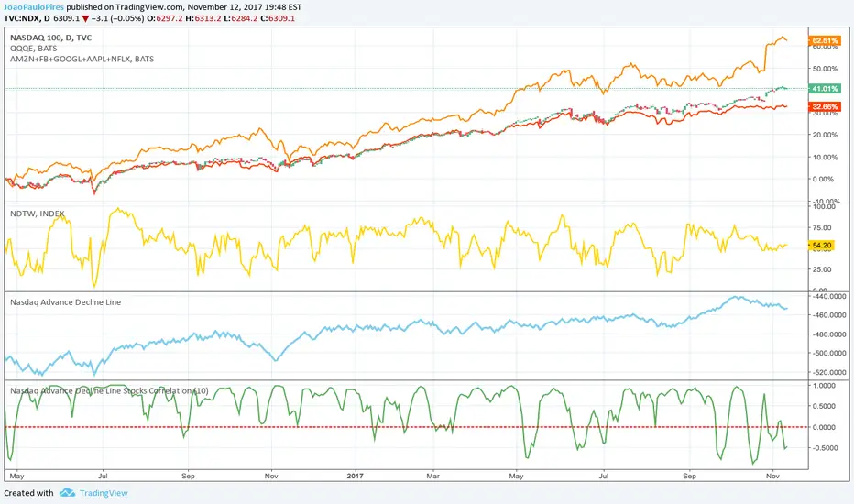Click the green 41.01% price label

[825, 88]
